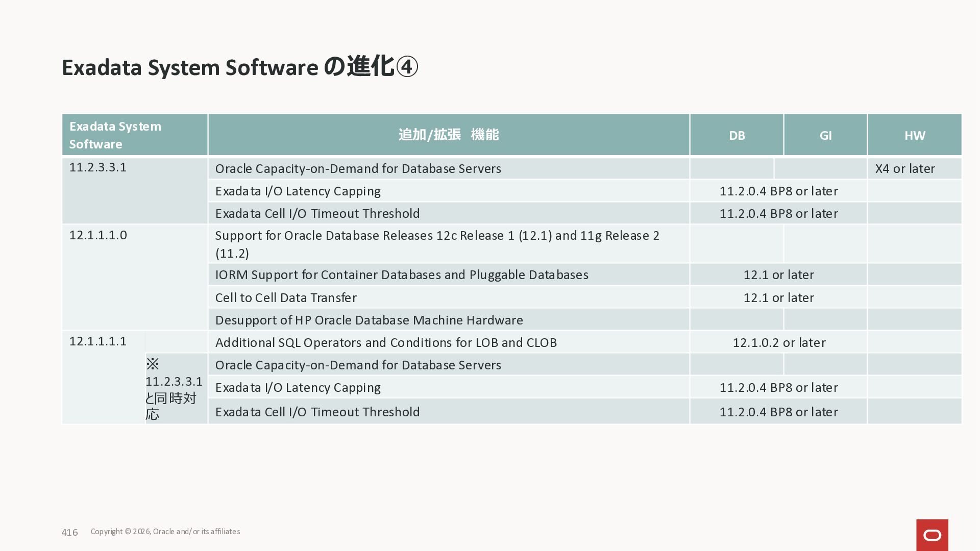Select the 12.1.1.1.0 version cell
Viewport: 980px width, 551px height.
[x=98, y=235]
